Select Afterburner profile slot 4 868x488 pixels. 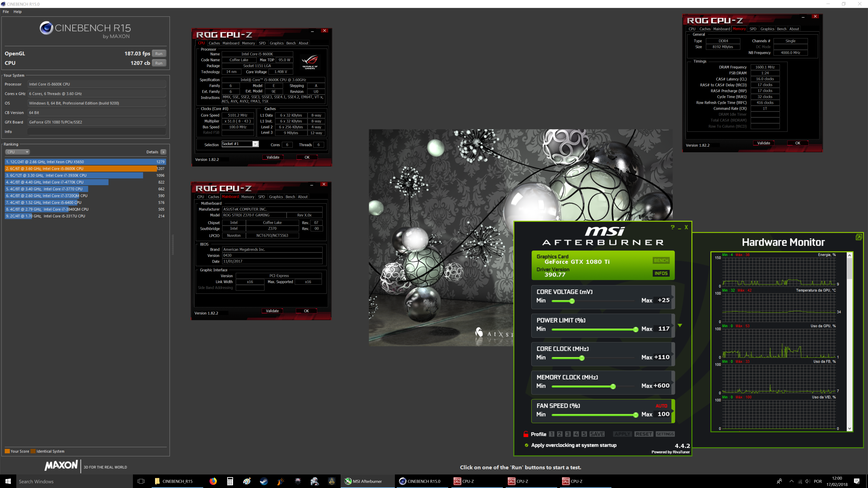pos(576,434)
